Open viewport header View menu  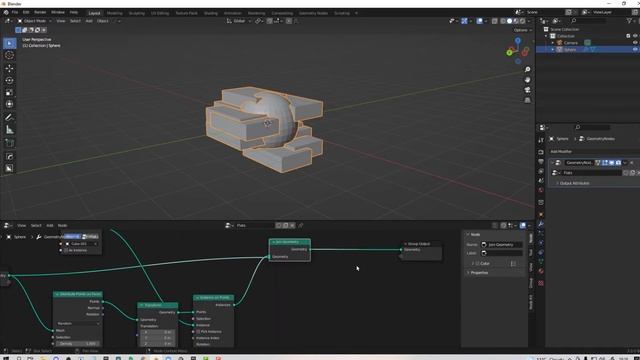click(61, 21)
